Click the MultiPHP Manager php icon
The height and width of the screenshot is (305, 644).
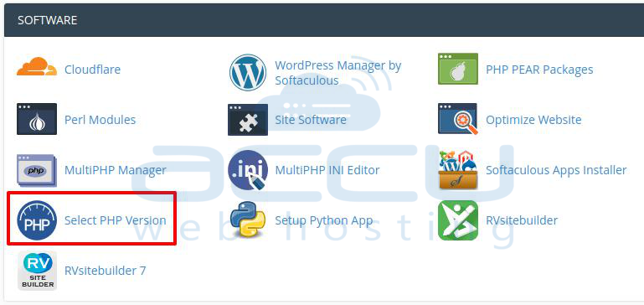coord(37,170)
